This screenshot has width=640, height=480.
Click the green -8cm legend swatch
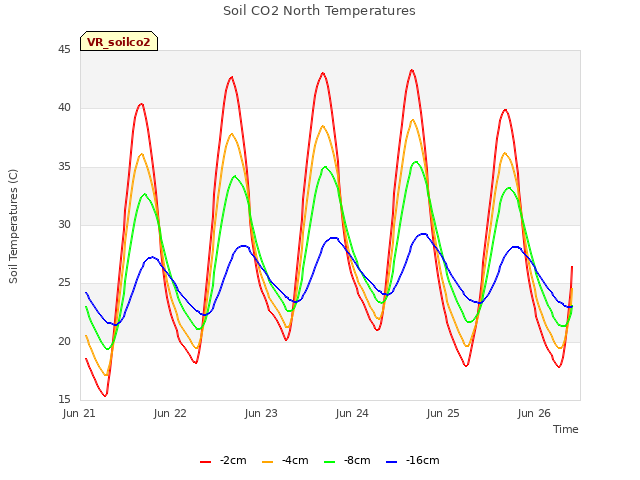coord(329,462)
